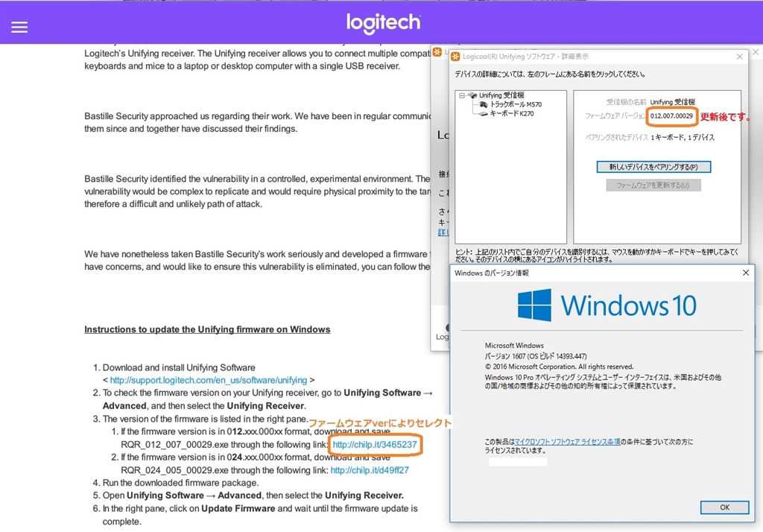The width and height of the screenshot is (763, 532).
Task: Click the Logitech logo in header
Action: 384,23
